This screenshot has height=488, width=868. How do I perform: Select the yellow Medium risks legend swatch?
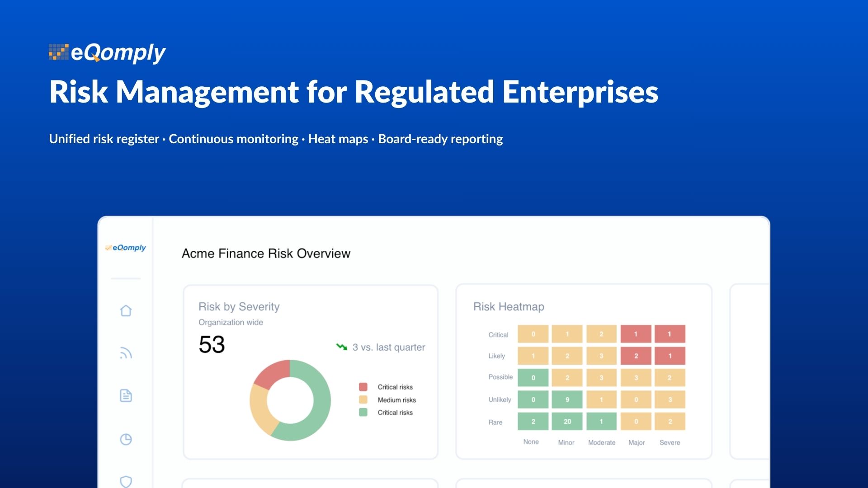363,399
